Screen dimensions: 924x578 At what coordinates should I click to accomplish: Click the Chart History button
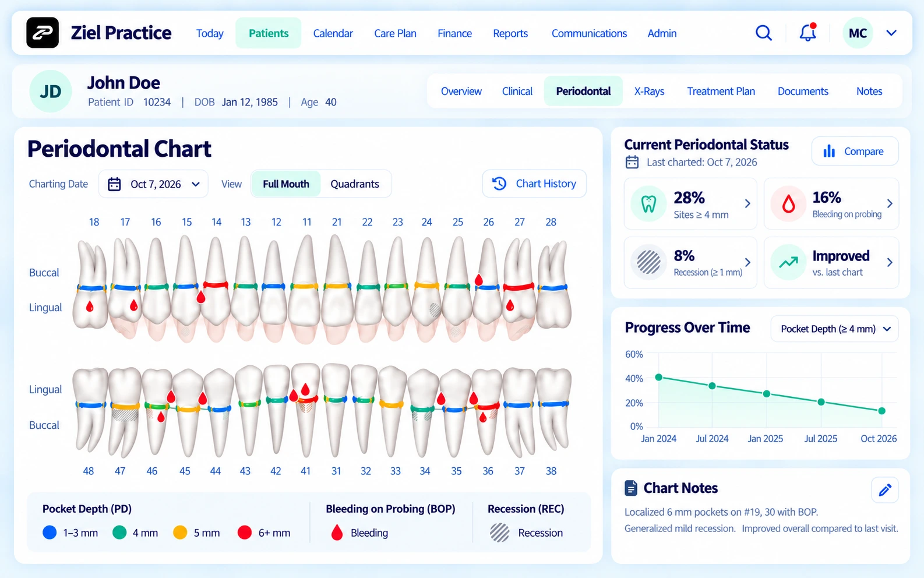point(534,184)
